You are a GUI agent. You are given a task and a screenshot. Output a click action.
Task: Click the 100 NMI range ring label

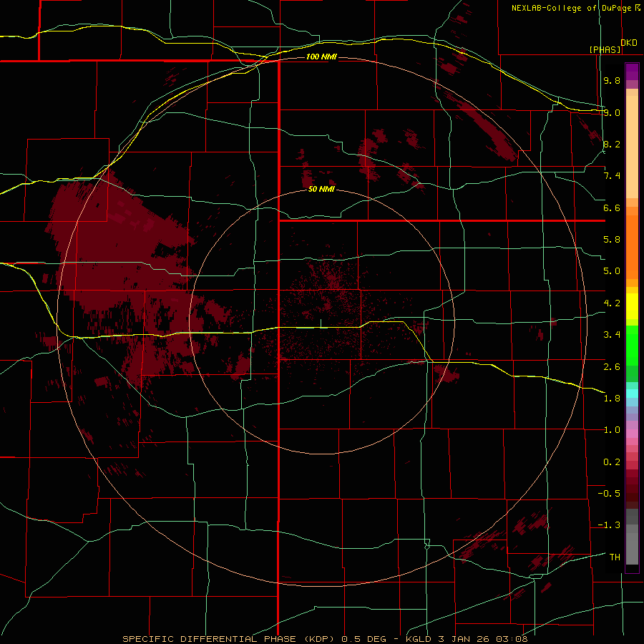tap(321, 57)
